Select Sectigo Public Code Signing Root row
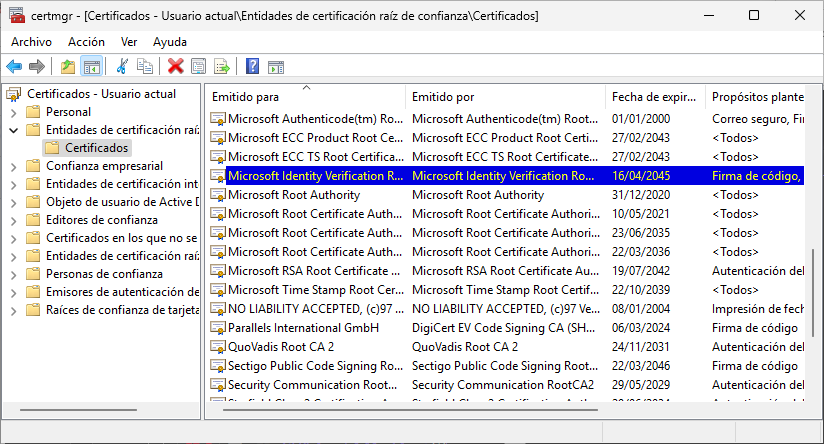 pyautogui.click(x=507, y=366)
